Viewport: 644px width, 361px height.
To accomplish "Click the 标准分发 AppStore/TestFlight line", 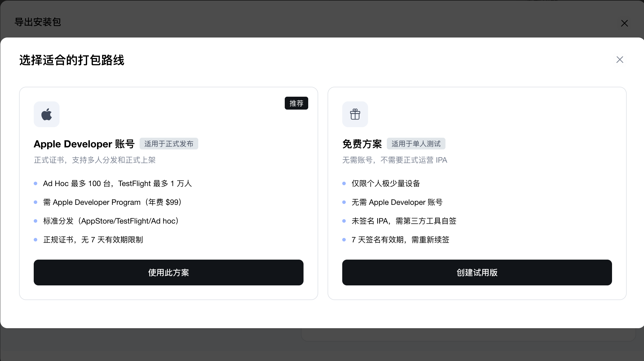I will click(x=111, y=221).
